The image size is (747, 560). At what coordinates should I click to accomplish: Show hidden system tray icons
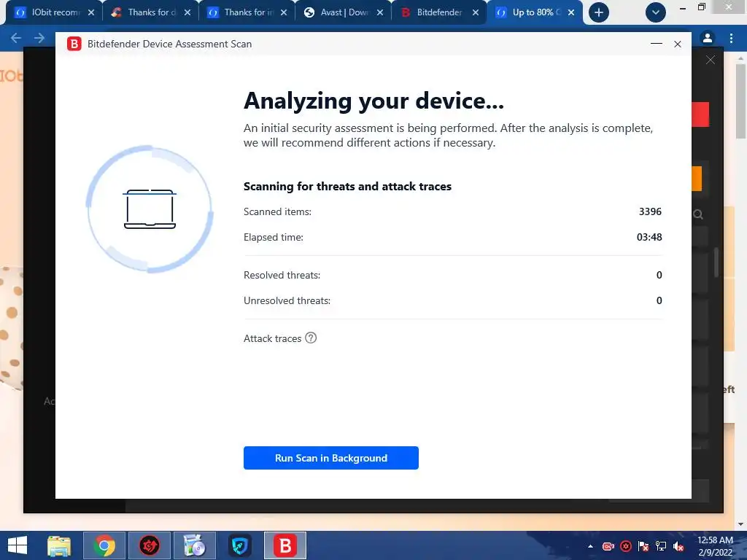coord(590,546)
